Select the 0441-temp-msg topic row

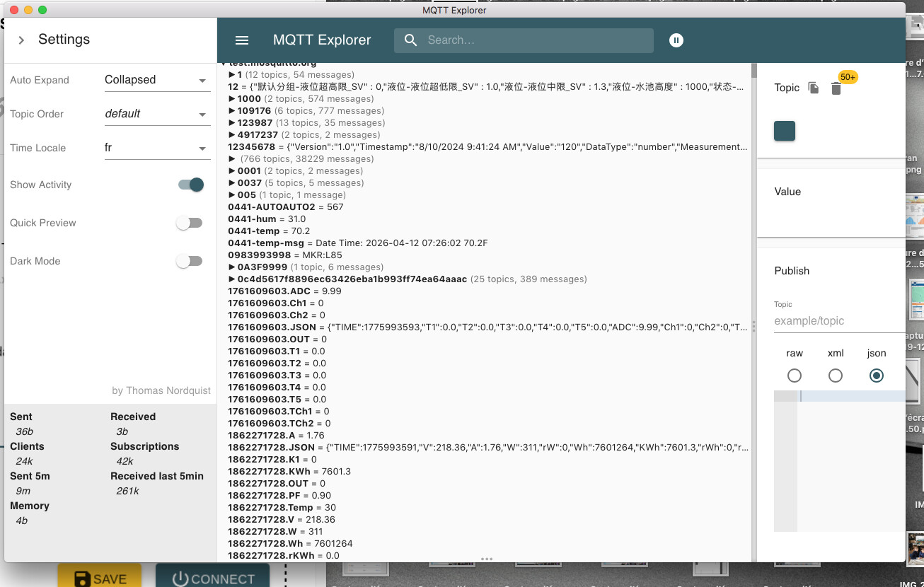point(358,243)
